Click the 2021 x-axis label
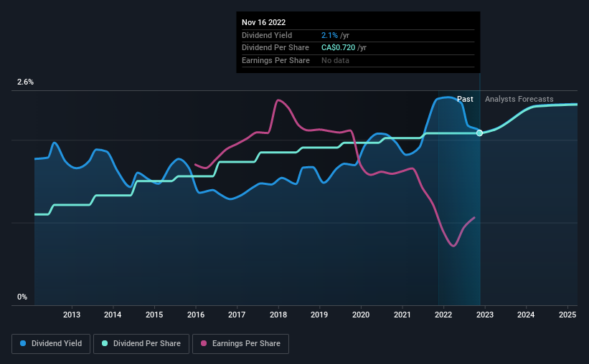 (x=402, y=315)
